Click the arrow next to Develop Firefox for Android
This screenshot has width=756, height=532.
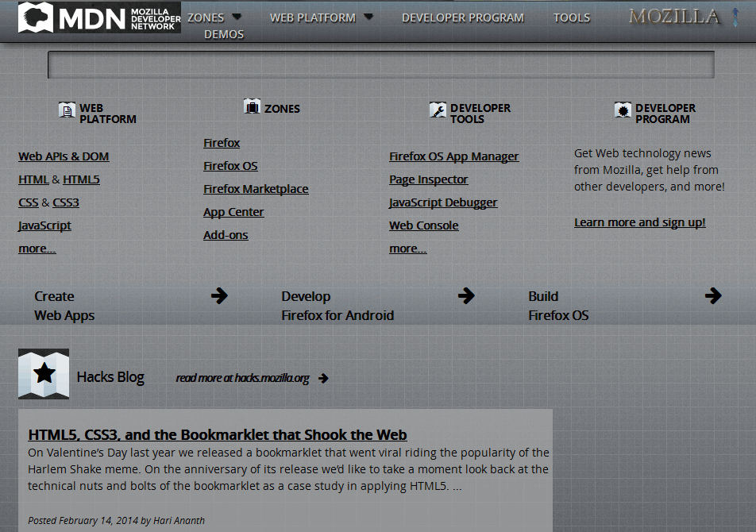pos(466,295)
